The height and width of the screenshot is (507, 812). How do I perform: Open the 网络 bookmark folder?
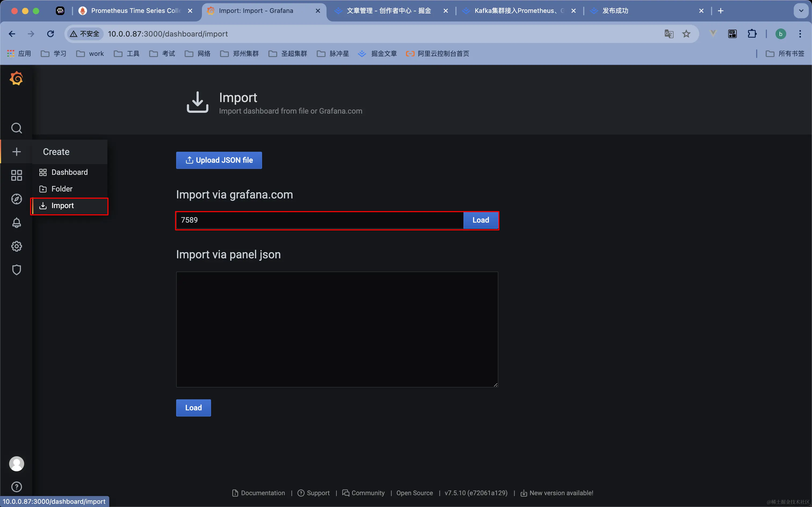tap(197, 53)
